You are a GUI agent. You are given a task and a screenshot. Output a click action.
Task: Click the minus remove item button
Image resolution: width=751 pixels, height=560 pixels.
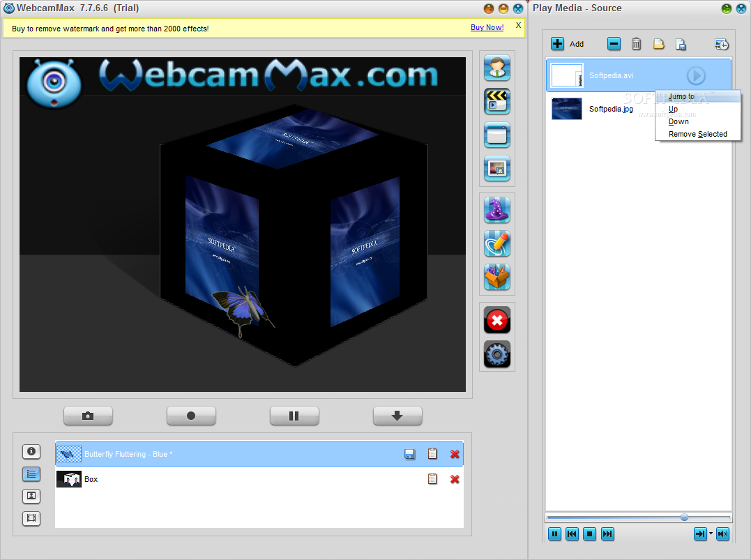[614, 44]
